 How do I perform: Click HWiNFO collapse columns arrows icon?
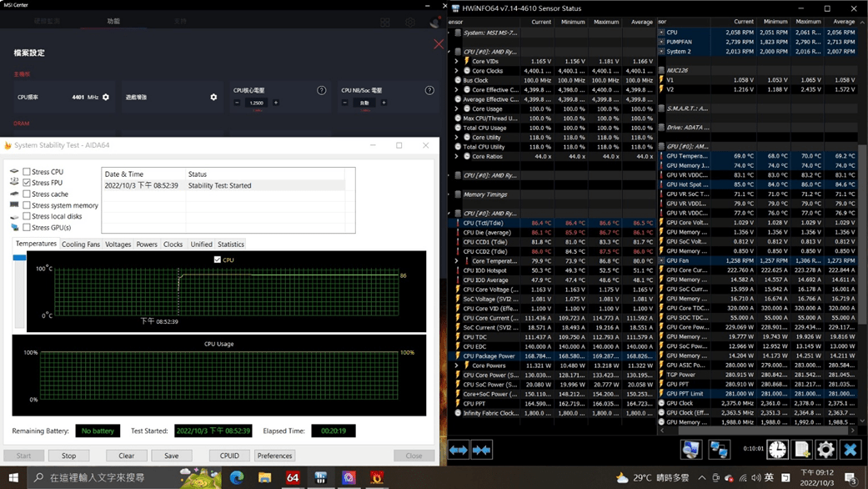pyautogui.click(x=482, y=450)
